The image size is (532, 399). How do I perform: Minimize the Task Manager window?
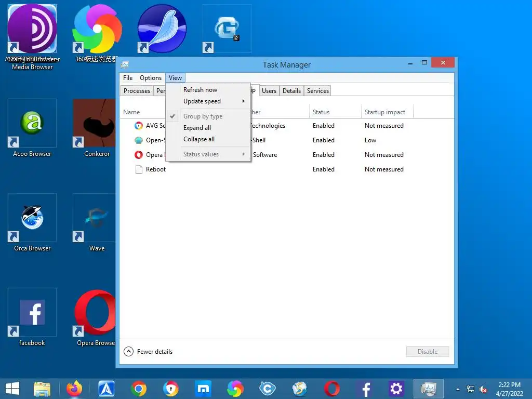(410, 63)
